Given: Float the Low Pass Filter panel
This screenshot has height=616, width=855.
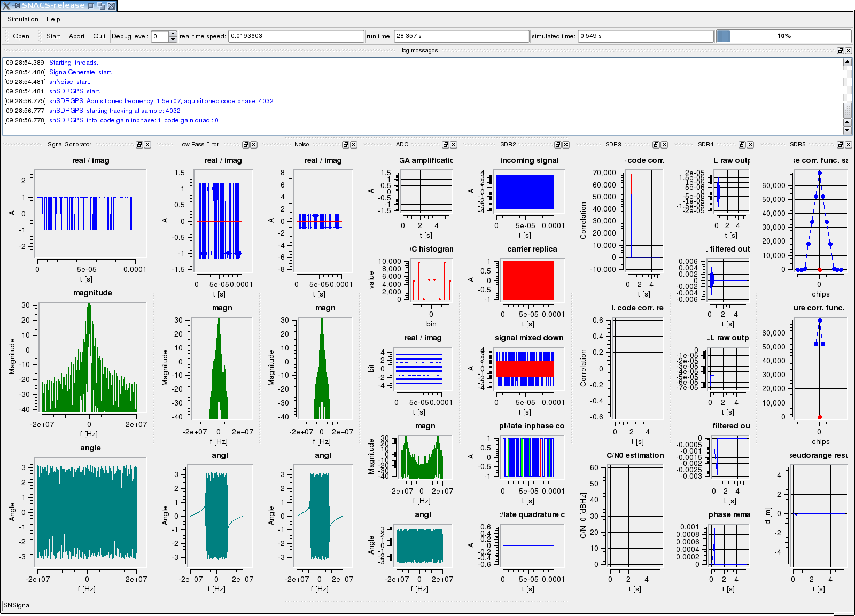Looking at the screenshot, I should [245, 145].
